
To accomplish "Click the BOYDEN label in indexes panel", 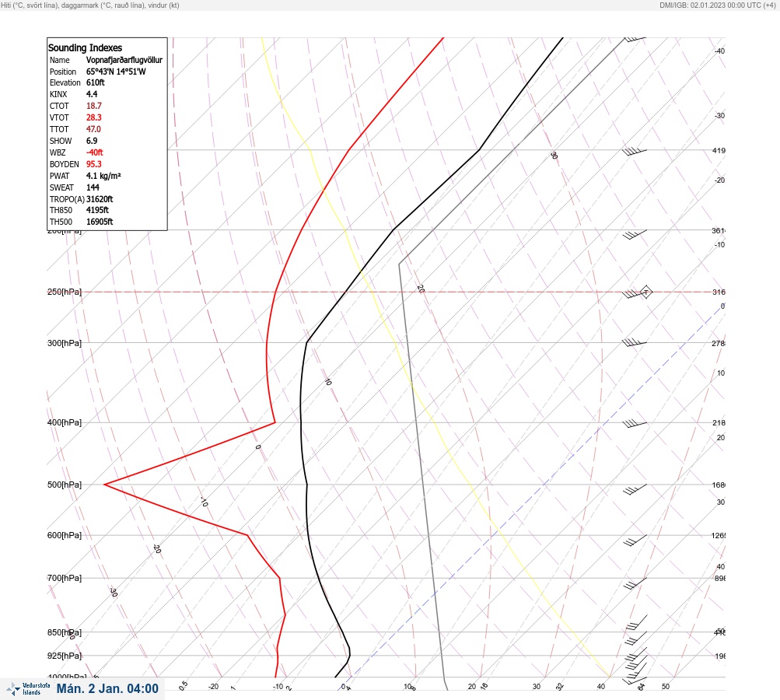I will [x=65, y=164].
